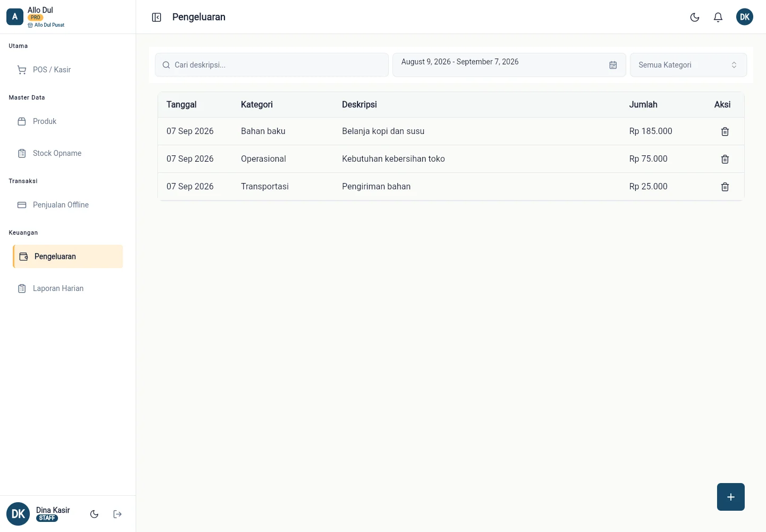Viewport: 766px width, 532px height.
Task: Click the Allo Dul Pusat store label
Action: tap(46, 25)
